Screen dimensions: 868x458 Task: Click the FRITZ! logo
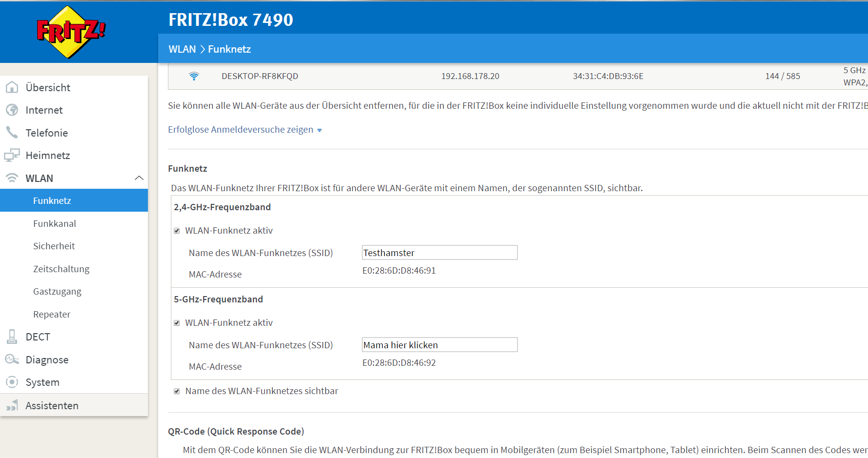coord(71,32)
